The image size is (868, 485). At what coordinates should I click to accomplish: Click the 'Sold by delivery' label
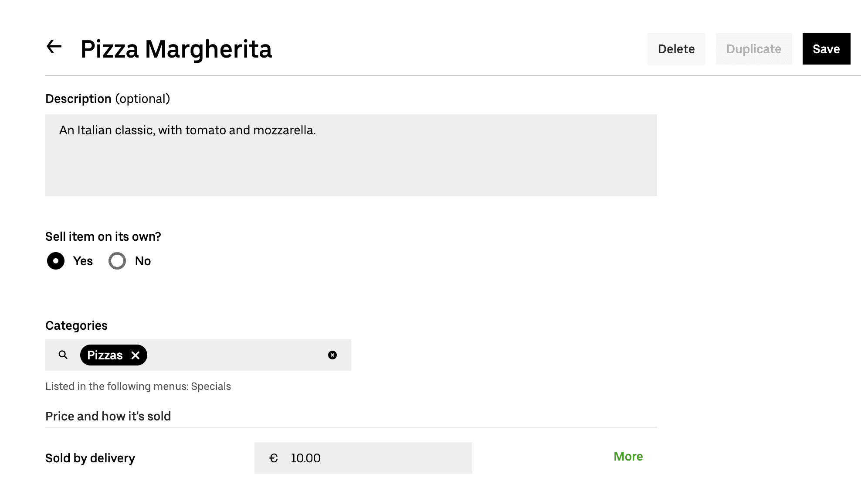click(x=90, y=458)
